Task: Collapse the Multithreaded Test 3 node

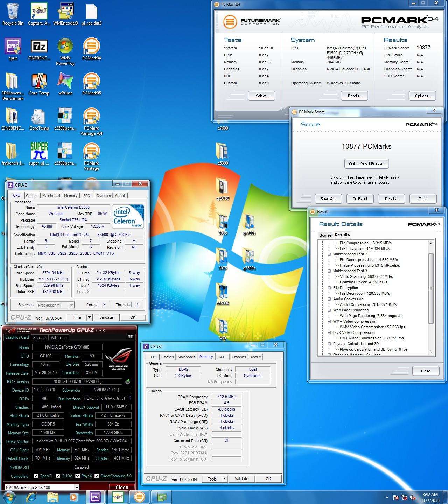Action: 329,271
